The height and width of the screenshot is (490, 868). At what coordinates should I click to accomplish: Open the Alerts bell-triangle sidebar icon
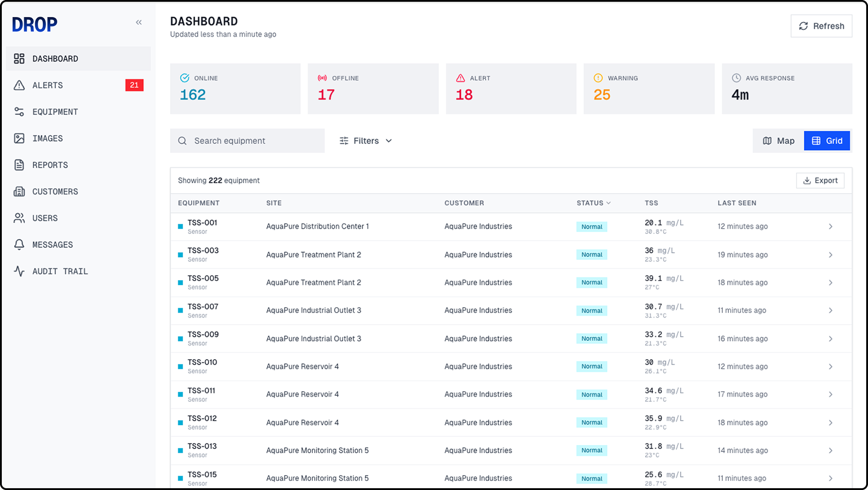pyautogui.click(x=19, y=85)
